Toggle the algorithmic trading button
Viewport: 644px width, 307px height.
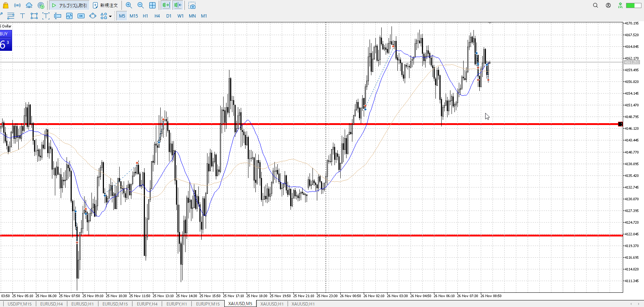click(69, 5)
